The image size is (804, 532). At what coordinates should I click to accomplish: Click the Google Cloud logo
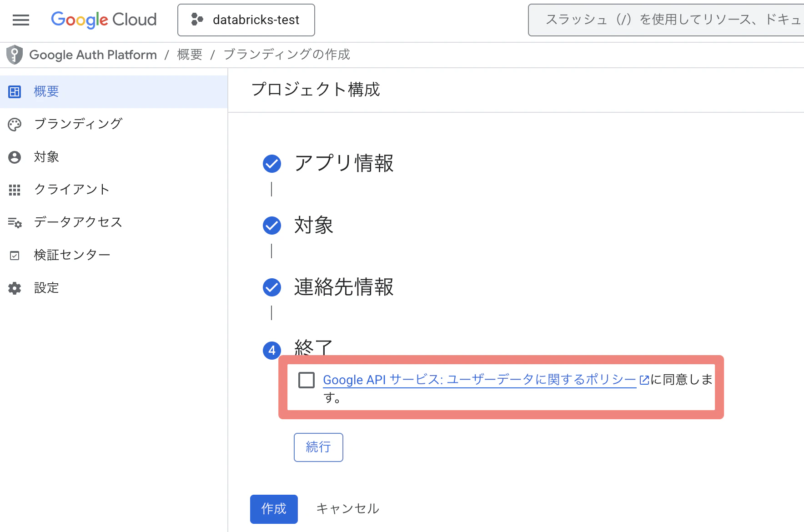104,20
